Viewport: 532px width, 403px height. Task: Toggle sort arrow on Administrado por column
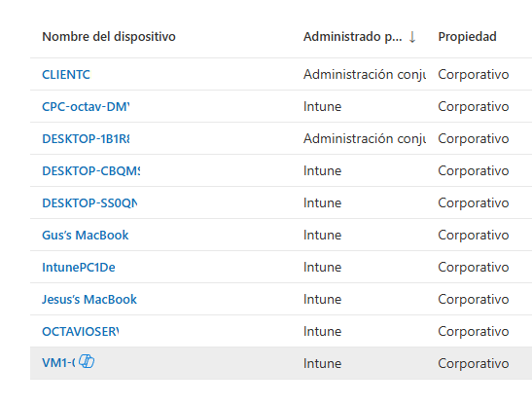click(412, 37)
